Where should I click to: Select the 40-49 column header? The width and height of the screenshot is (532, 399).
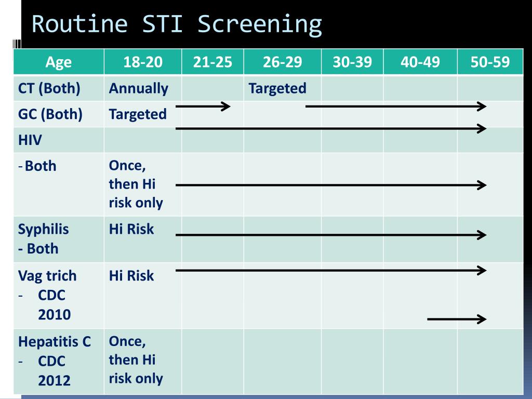point(420,62)
